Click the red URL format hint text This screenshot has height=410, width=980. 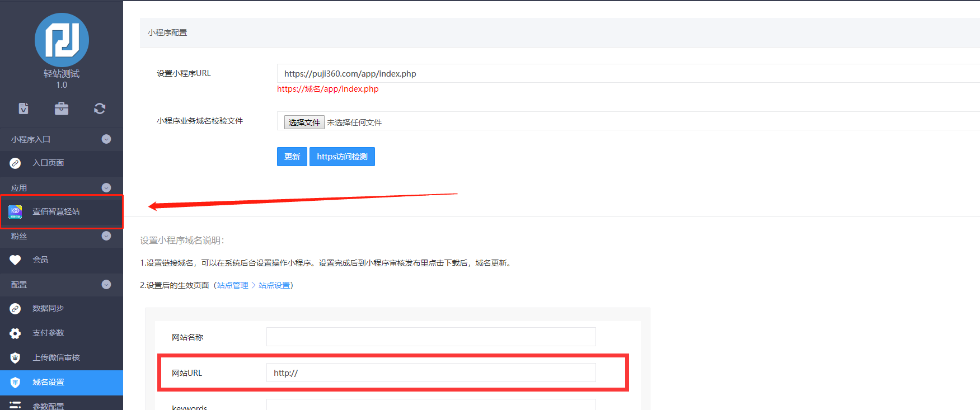click(328, 89)
